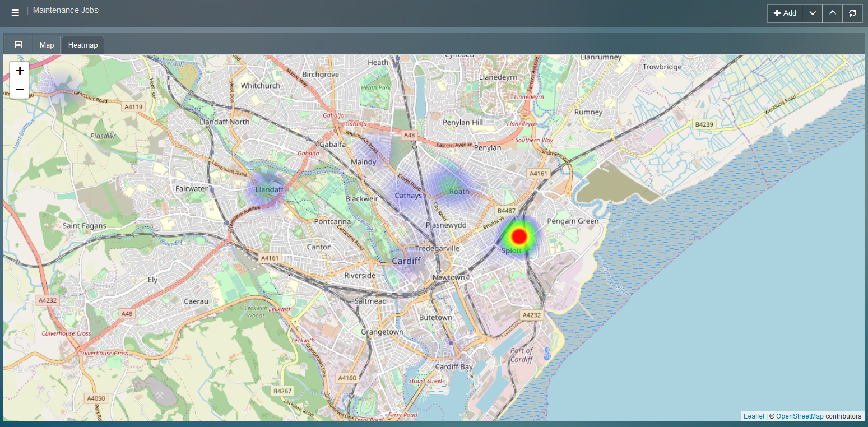
Task: Open the hamburger navigation menu
Action: click(15, 13)
